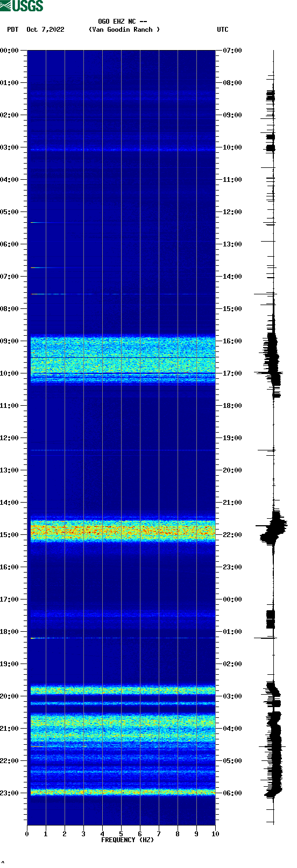Click the 'PDT' timezone label

(x=13, y=30)
